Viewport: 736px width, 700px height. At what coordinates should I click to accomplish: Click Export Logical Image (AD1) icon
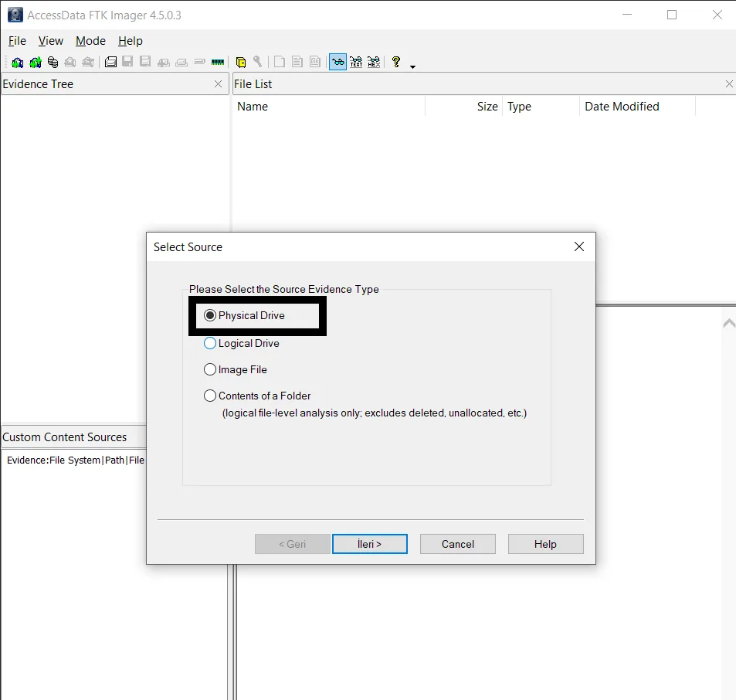tap(145, 62)
